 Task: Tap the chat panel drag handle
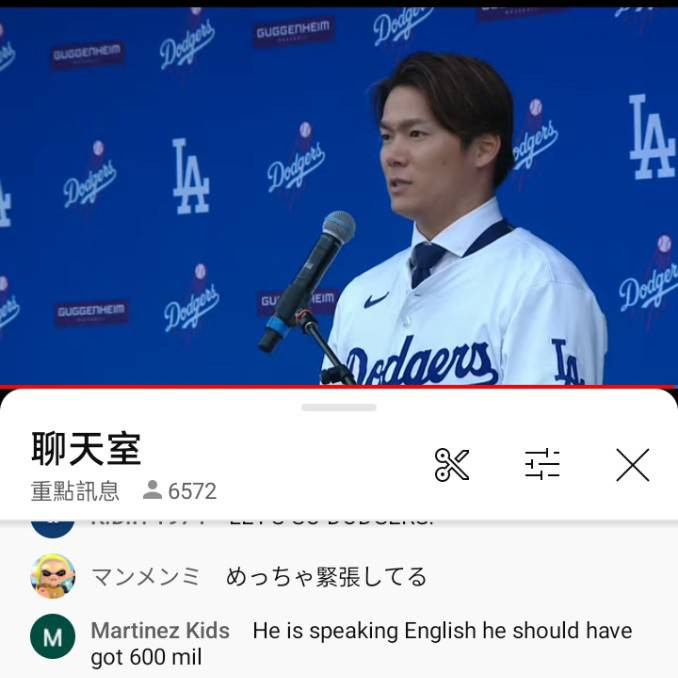point(339,407)
